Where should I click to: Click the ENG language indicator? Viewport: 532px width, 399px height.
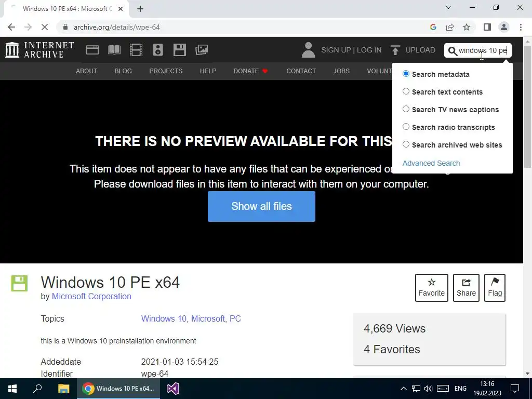pos(460,389)
